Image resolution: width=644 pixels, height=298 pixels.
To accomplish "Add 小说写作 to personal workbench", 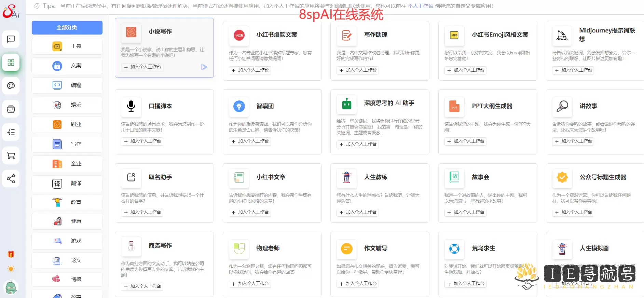I will pos(142,67).
